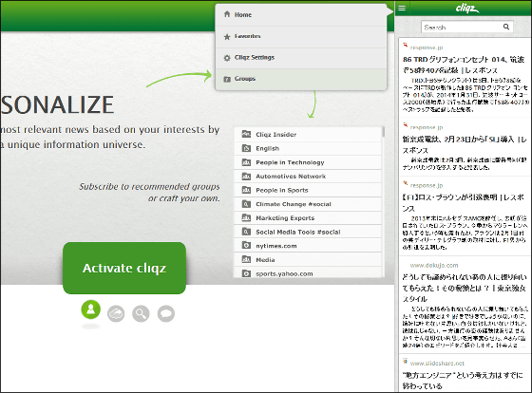Image resolution: width=532 pixels, height=393 pixels.
Task: Click the group icon beside Media
Action: (x=246, y=259)
